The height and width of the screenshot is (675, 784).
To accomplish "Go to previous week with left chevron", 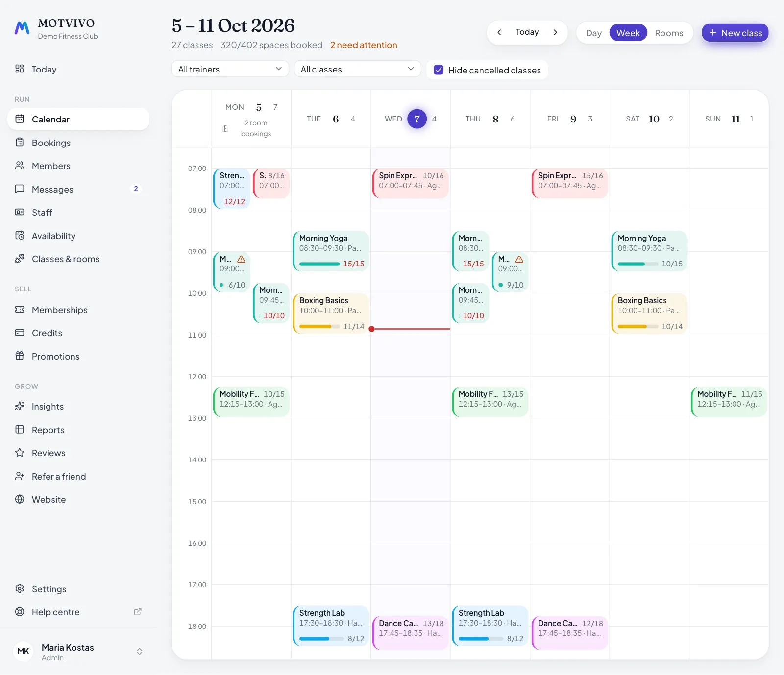I will (x=499, y=32).
